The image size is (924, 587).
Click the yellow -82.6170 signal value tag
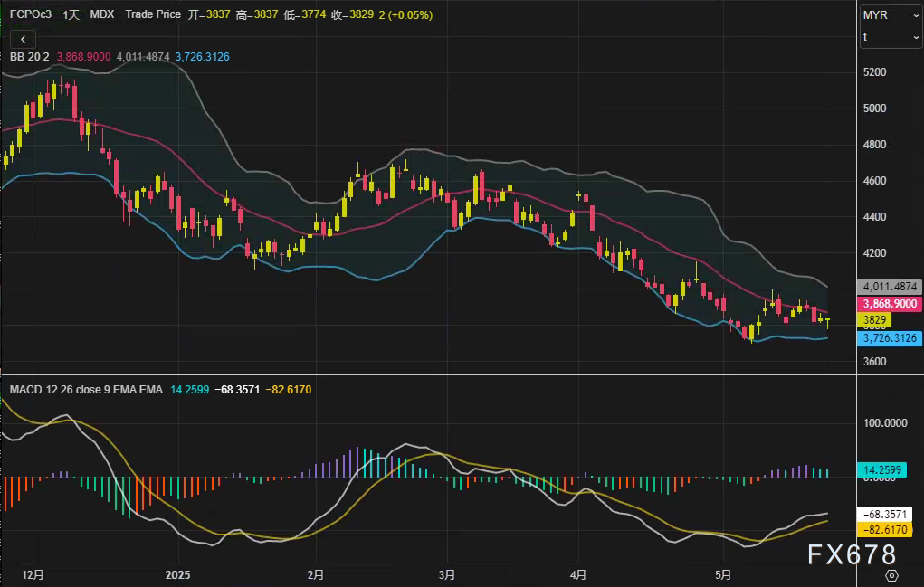pos(888,530)
